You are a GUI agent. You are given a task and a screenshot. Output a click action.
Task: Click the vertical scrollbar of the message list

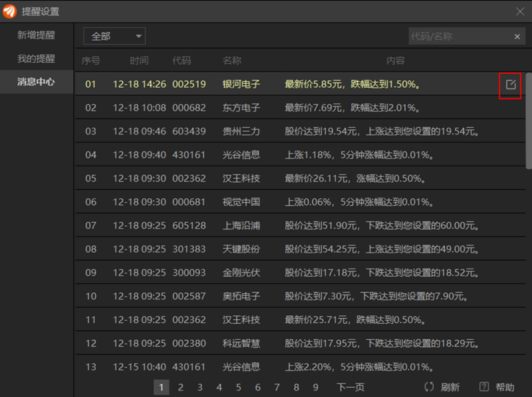pos(529,120)
